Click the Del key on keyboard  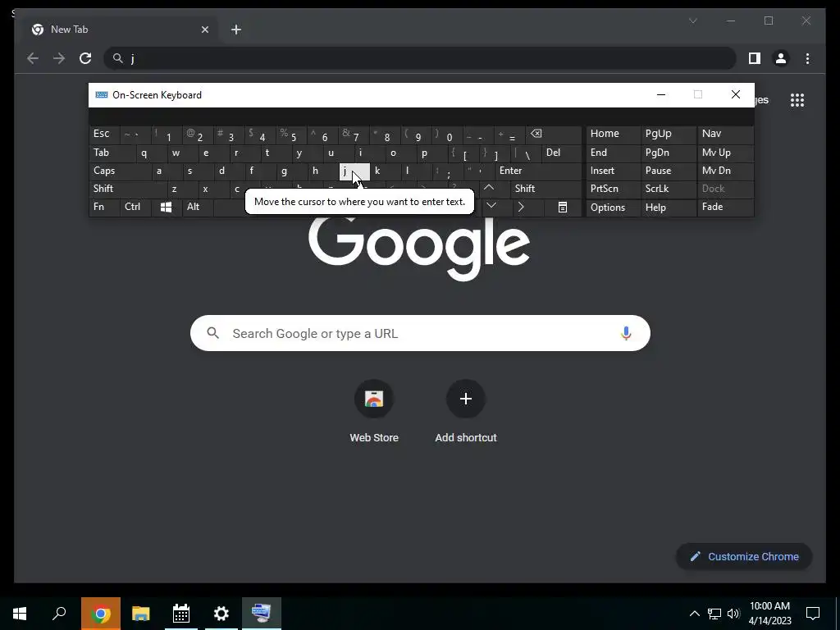561,153
